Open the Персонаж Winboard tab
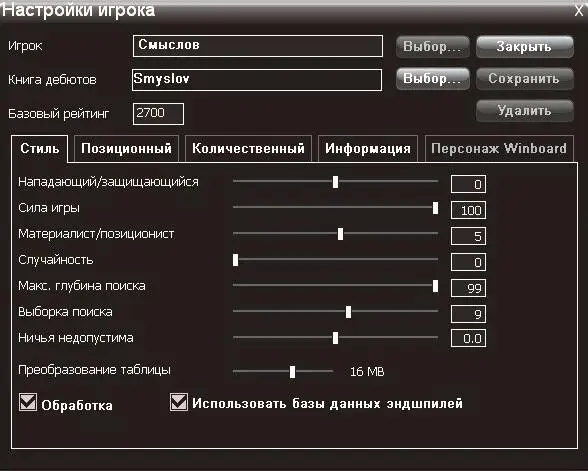This screenshot has width=588, height=471. (499, 148)
